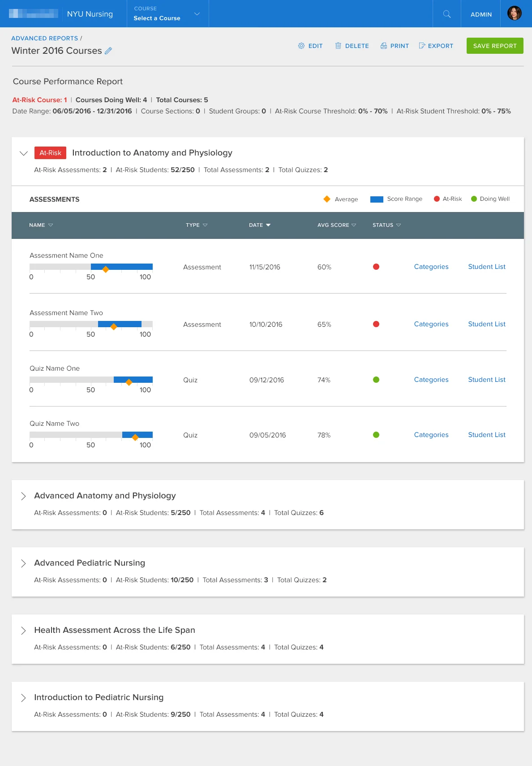Click the 60% average score value

pyautogui.click(x=324, y=267)
